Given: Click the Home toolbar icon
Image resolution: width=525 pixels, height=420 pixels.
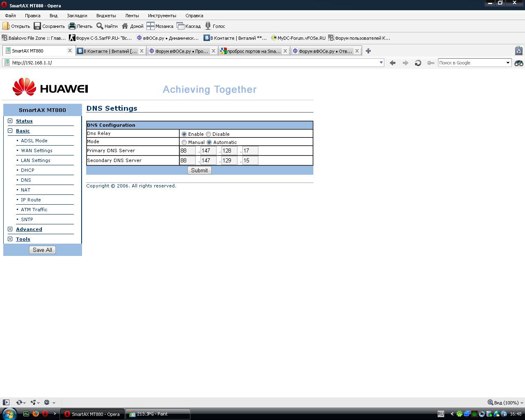Looking at the screenshot, I should pos(125,26).
